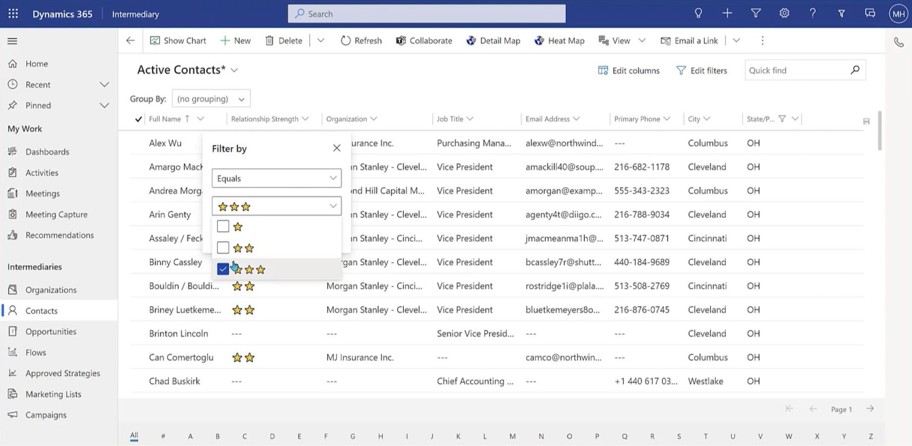The height and width of the screenshot is (446, 912).
Task: Open Group By no grouping dropdown
Action: (x=211, y=99)
